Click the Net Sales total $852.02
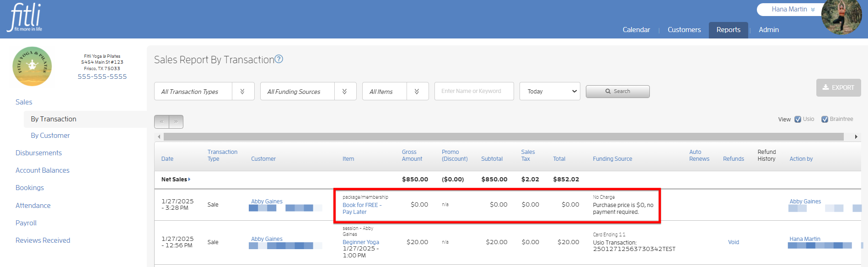The height and width of the screenshot is (267, 868). click(566, 180)
